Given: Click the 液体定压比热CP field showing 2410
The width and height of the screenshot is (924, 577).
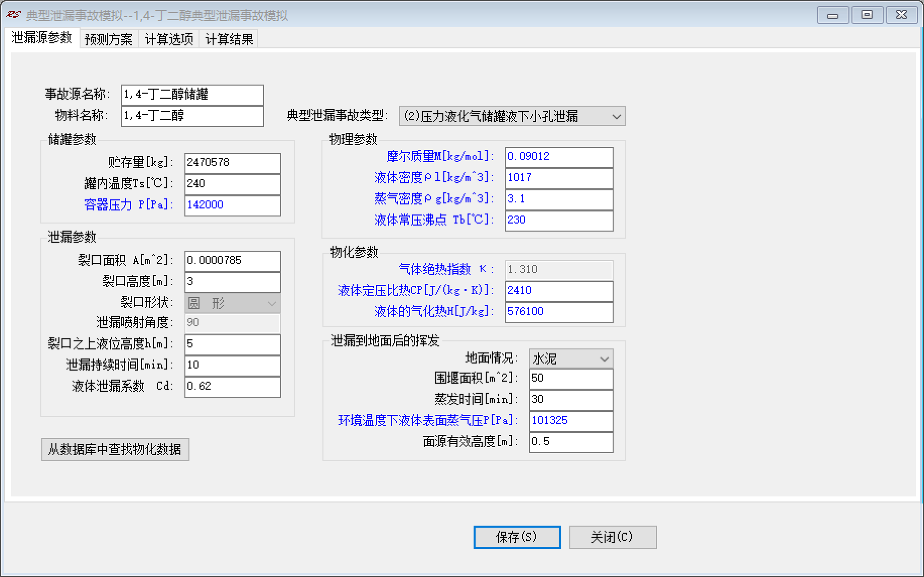Looking at the screenshot, I should pyautogui.click(x=559, y=291).
